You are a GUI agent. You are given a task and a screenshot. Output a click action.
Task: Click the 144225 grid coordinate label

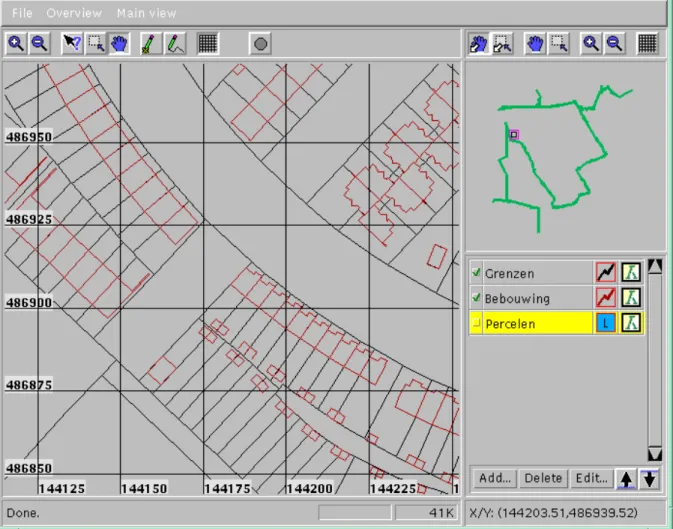pyautogui.click(x=393, y=488)
